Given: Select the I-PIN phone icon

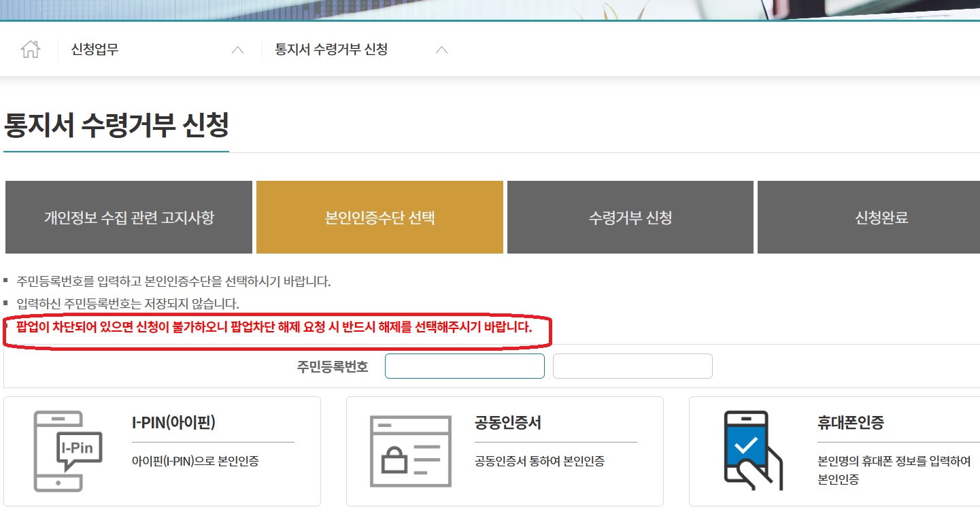Looking at the screenshot, I should [68, 451].
